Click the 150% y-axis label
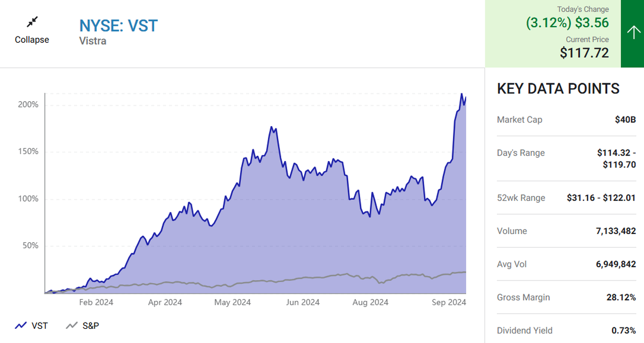The image size is (644, 343). [x=28, y=152]
